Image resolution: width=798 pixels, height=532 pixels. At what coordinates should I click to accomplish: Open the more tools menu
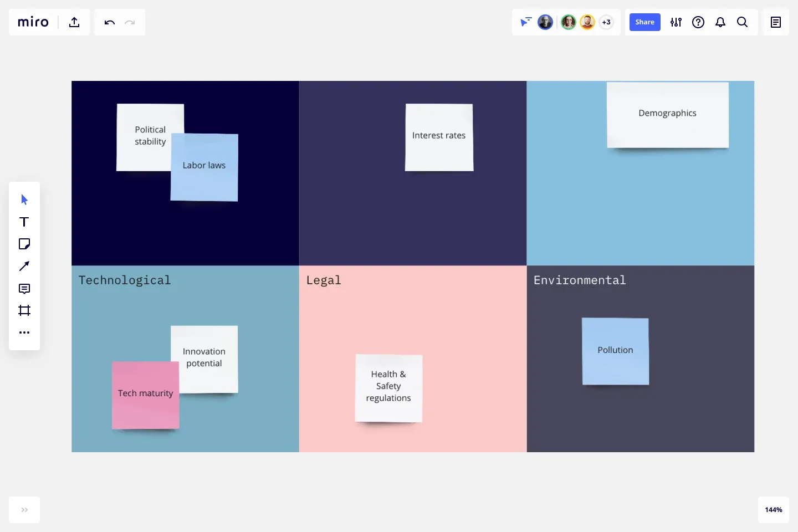pyautogui.click(x=24, y=332)
